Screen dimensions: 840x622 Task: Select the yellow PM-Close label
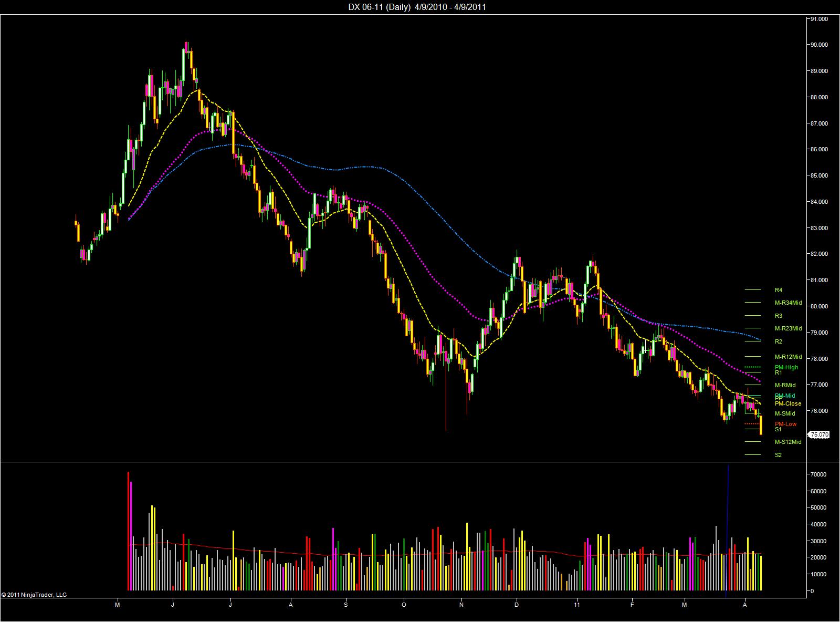[787, 403]
